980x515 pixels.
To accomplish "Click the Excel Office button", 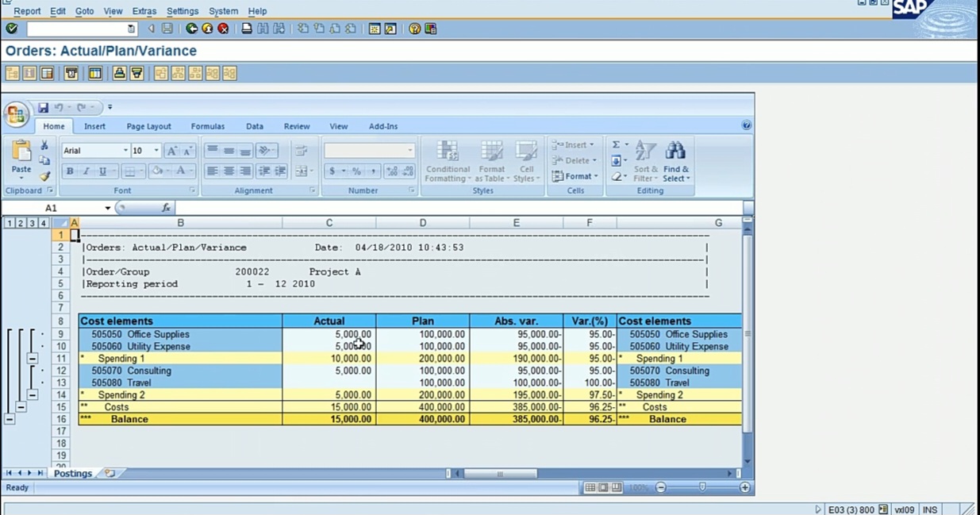I will 16,114.
